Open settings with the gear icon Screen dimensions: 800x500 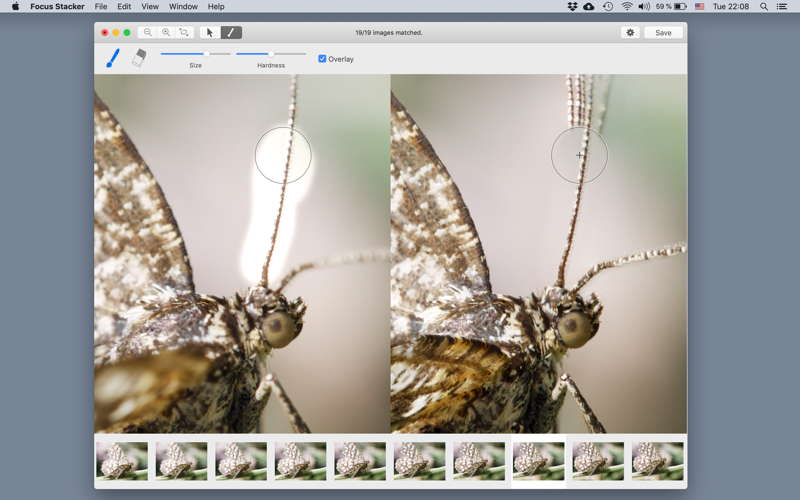(630, 33)
